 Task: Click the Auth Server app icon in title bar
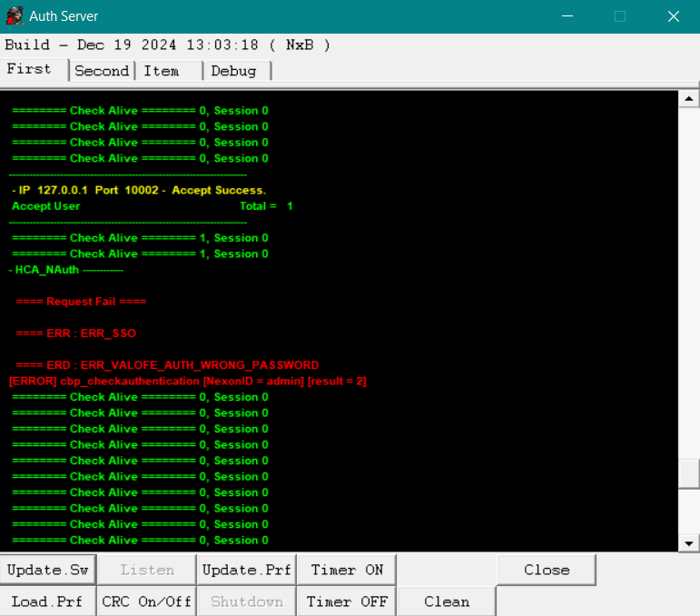15,16
